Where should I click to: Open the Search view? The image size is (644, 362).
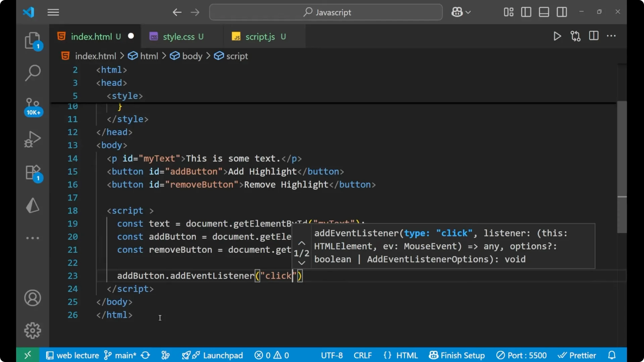[x=33, y=72]
